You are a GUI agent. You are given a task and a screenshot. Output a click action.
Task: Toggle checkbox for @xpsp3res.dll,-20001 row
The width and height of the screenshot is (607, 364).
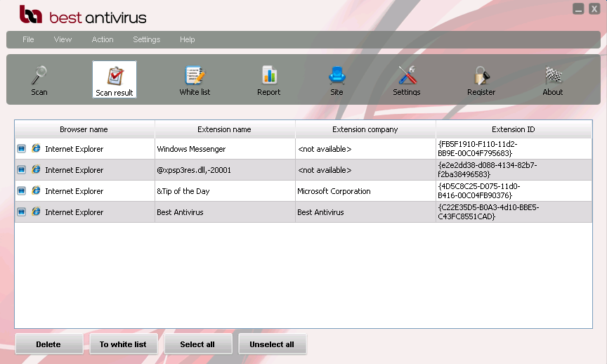point(22,170)
